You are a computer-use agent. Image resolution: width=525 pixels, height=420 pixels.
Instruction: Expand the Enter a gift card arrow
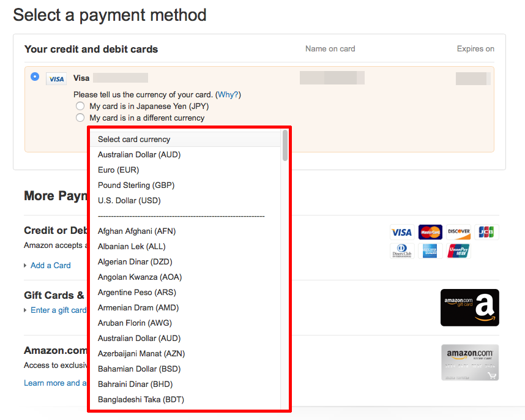pos(25,310)
